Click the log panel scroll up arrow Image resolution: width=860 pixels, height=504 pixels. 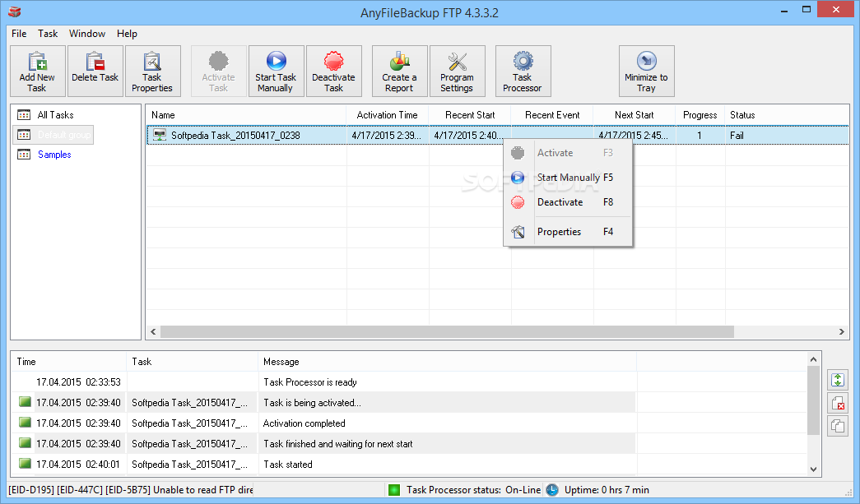[813, 359]
